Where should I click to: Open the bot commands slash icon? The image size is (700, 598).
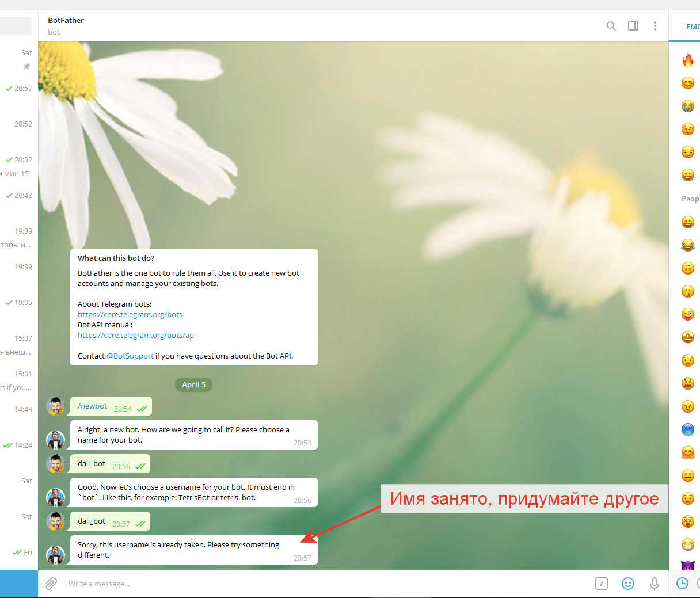point(602,584)
